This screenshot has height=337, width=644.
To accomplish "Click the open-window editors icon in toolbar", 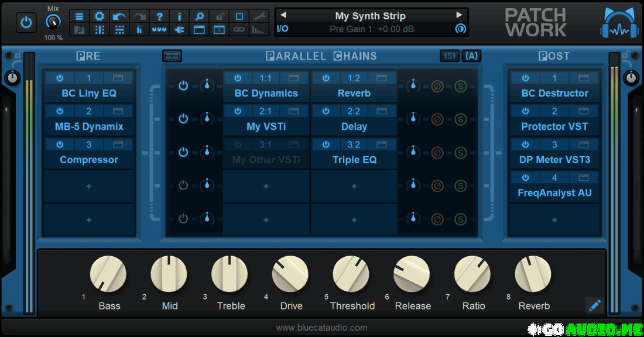I will (x=199, y=30).
